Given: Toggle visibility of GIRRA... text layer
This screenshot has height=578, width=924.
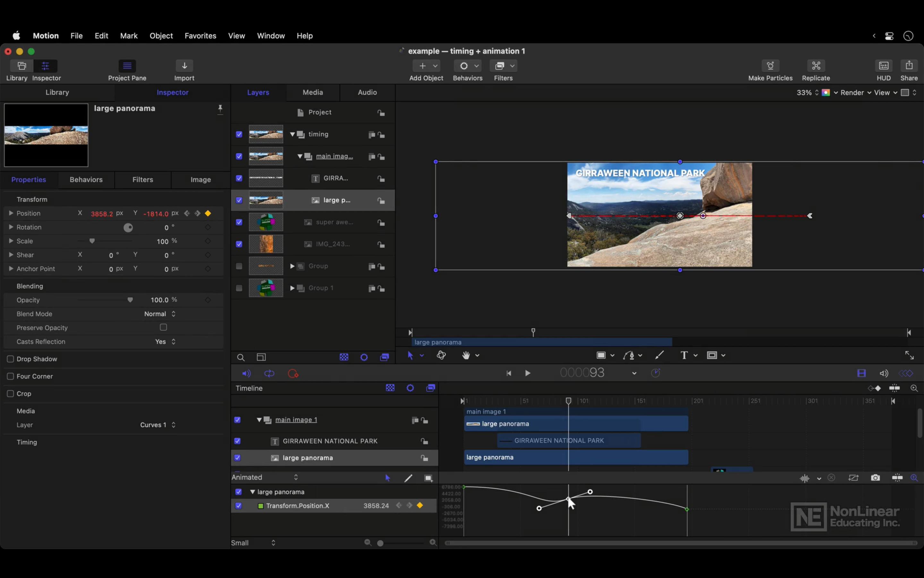Looking at the screenshot, I should (x=239, y=179).
